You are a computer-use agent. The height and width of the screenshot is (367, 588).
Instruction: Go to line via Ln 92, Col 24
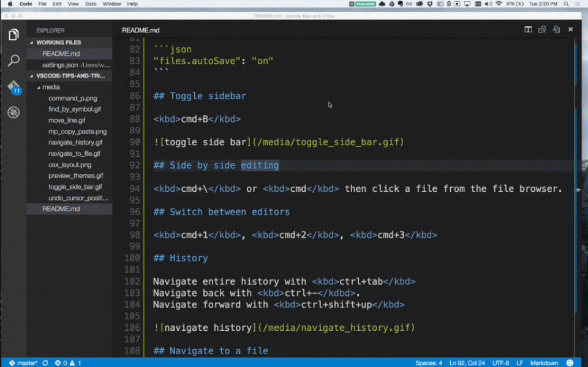pyautogui.click(x=467, y=363)
